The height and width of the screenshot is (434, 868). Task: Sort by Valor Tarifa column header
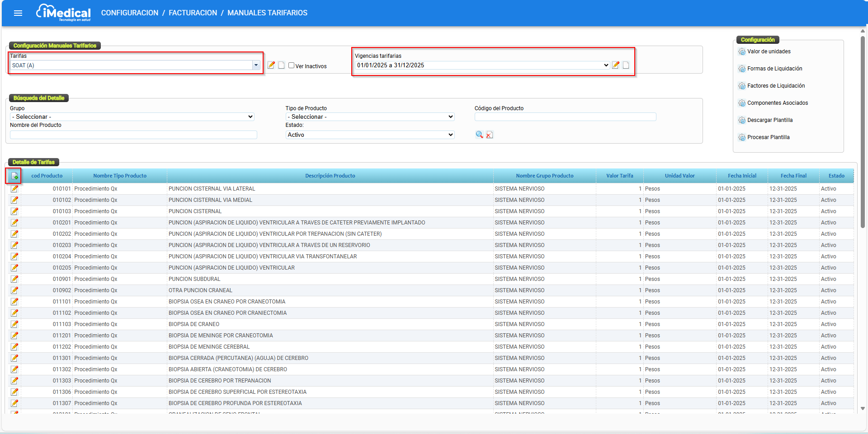coord(619,176)
